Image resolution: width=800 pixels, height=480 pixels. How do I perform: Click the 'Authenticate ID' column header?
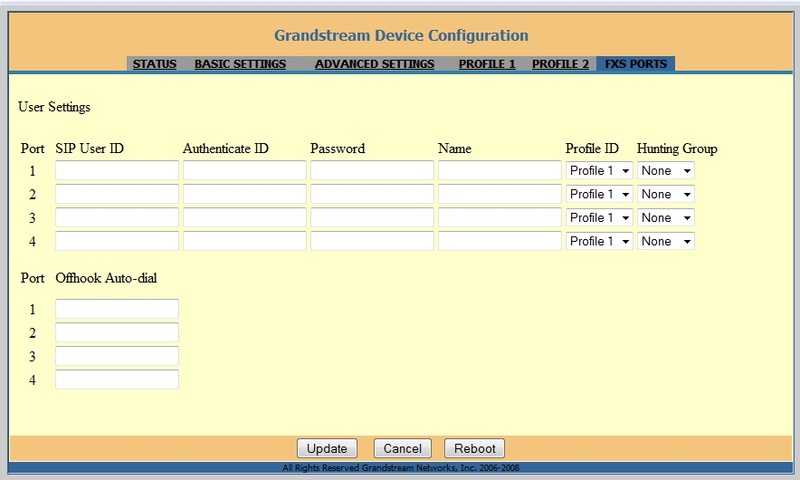pyautogui.click(x=226, y=148)
